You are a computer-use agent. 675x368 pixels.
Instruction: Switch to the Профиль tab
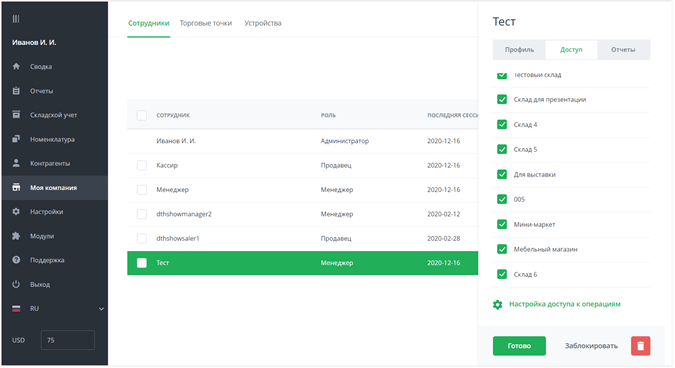click(x=519, y=49)
